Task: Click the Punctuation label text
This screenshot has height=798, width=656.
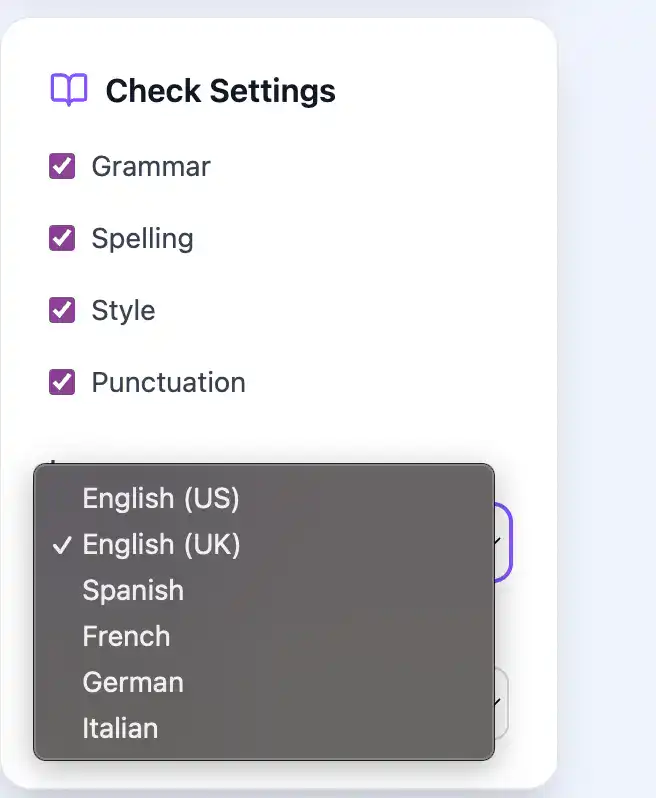Action: (x=168, y=382)
